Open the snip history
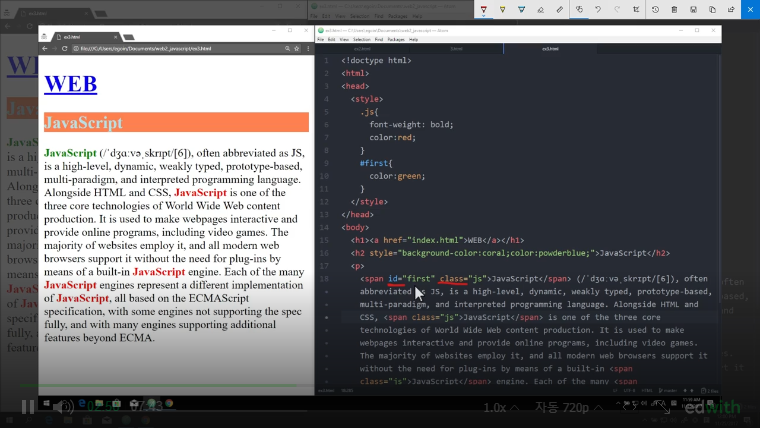Image resolution: width=760 pixels, height=428 pixels. (655, 10)
